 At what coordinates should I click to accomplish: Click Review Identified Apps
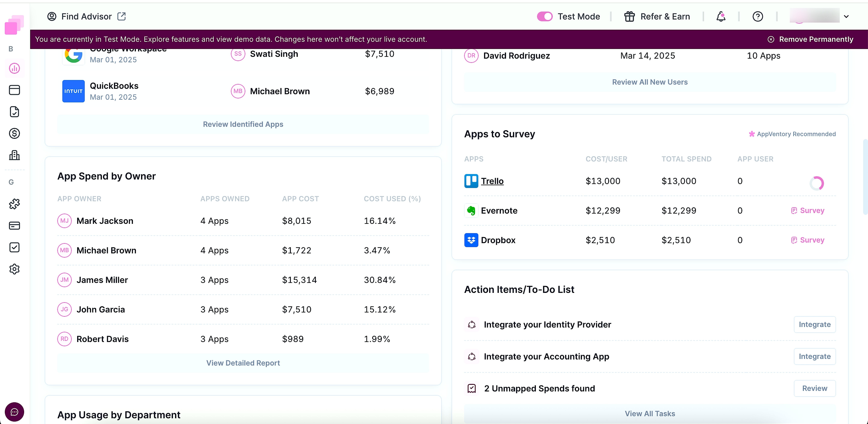(x=243, y=124)
